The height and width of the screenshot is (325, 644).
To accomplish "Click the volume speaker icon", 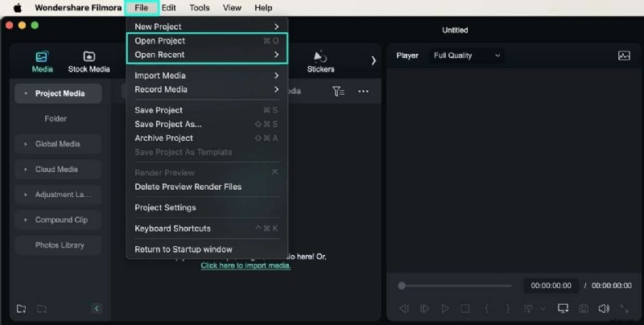I will coord(603,308).
